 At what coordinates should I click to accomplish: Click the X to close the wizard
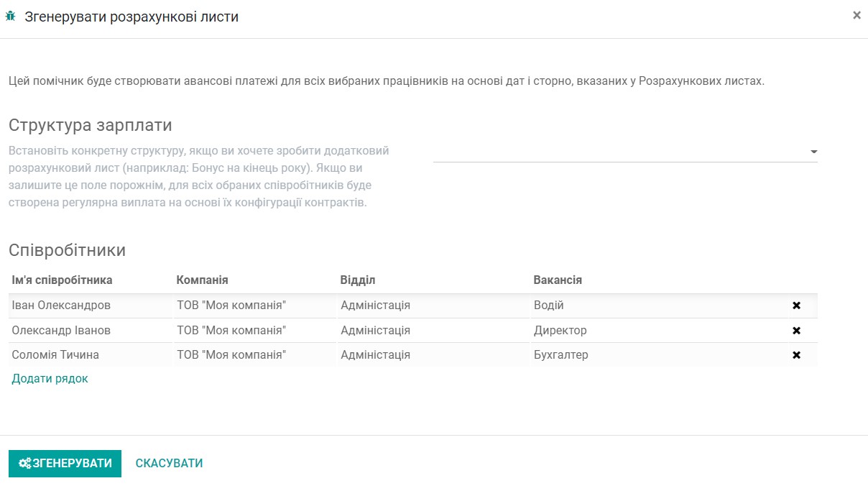pyautogui.click(x=856, y=14)
